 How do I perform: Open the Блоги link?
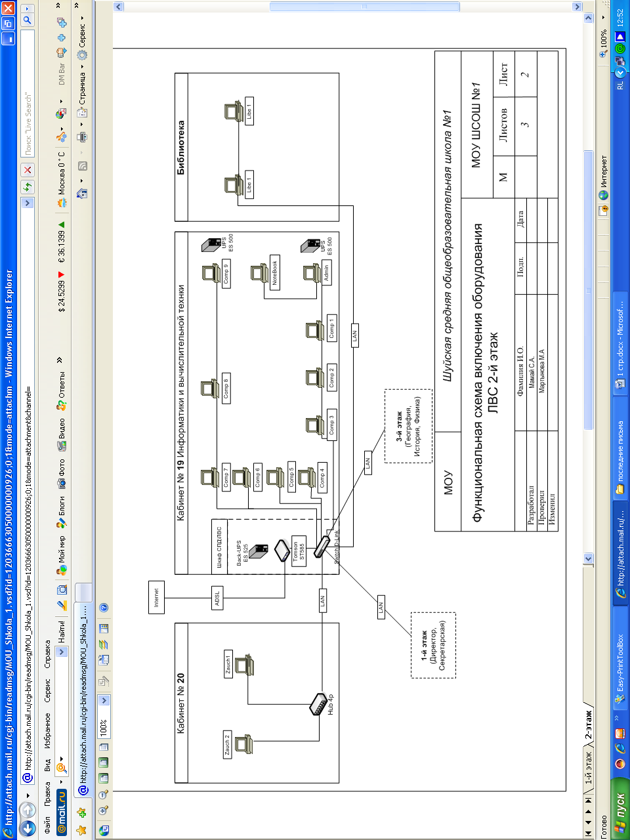point(62,513)
